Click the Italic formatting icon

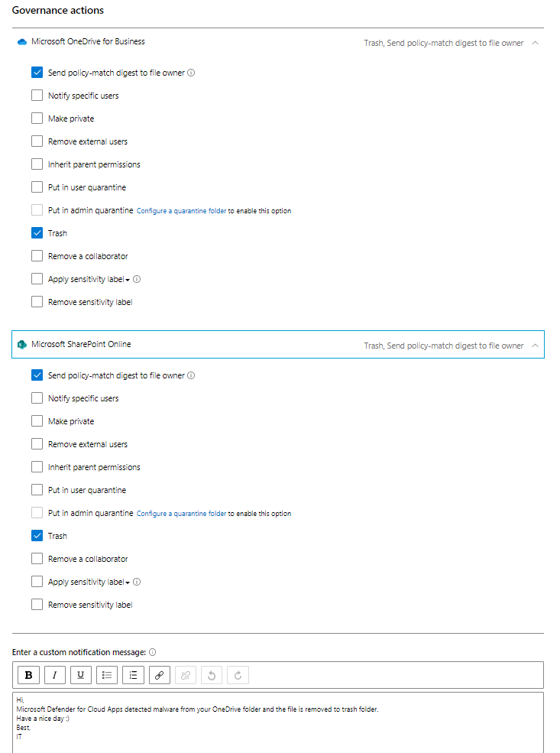(x=55, y=675)
